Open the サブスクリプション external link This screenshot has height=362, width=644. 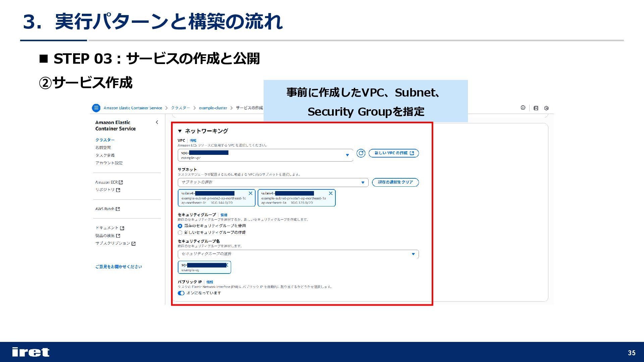point(115,243)
